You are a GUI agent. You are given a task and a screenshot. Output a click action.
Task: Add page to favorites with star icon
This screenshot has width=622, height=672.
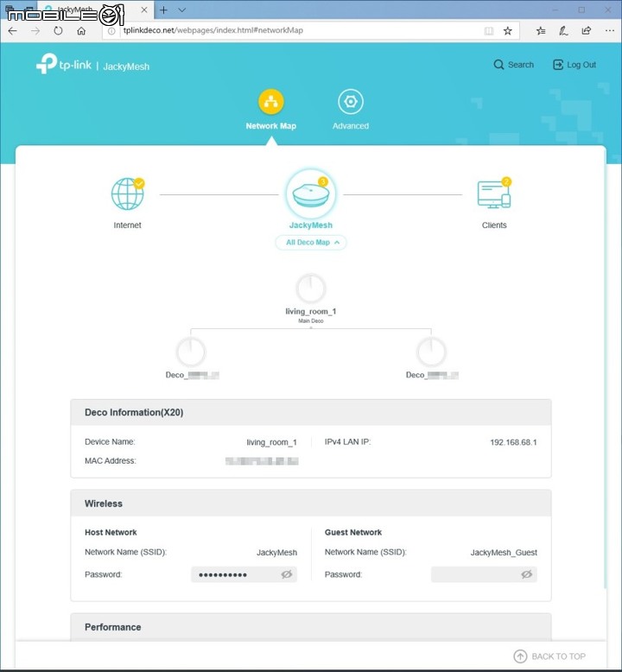[508, 31]
